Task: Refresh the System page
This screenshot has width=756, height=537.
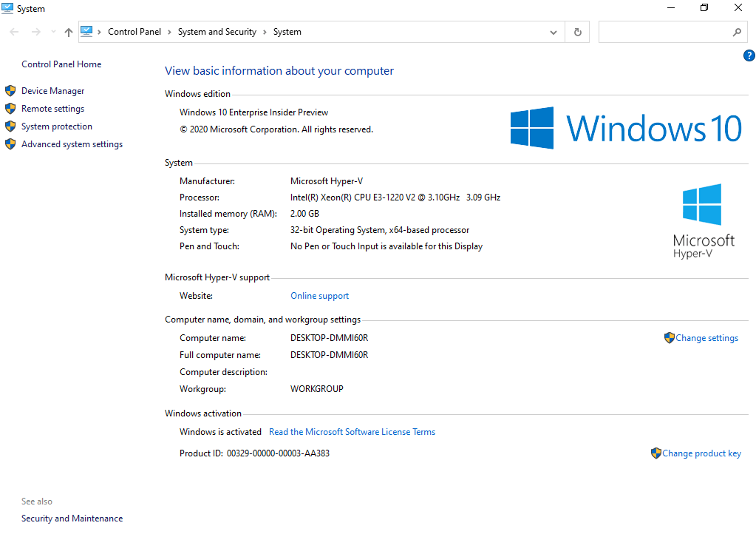Action: [577, 33]
